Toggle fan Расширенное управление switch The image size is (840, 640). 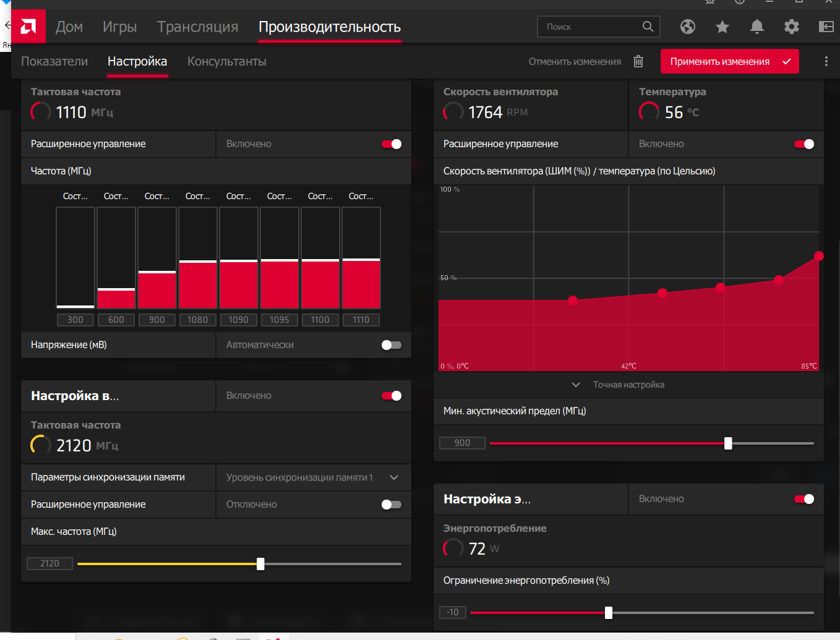point(804,144)
